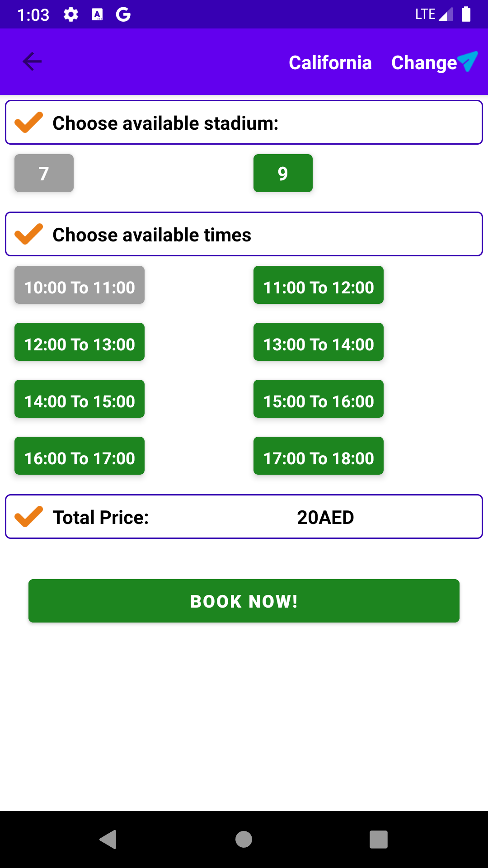Toggle the 10:00 To 11:00 time slot
Image resolution: width=488 pixels, height=868 pixels.
80,285
